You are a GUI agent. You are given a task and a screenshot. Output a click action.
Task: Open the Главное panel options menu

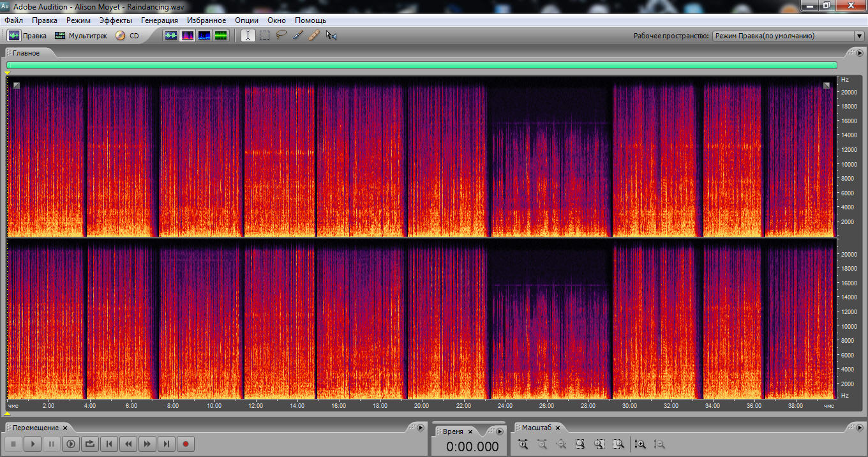point(859,53)
